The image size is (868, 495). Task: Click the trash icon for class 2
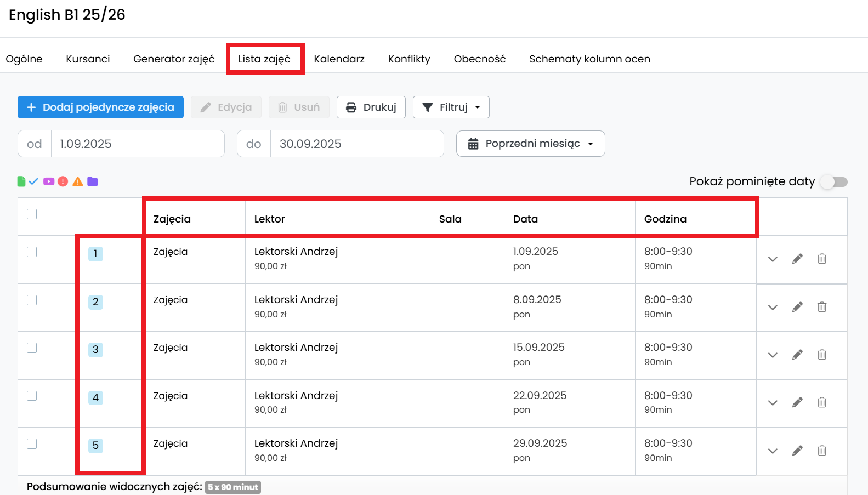pos(821,307)
